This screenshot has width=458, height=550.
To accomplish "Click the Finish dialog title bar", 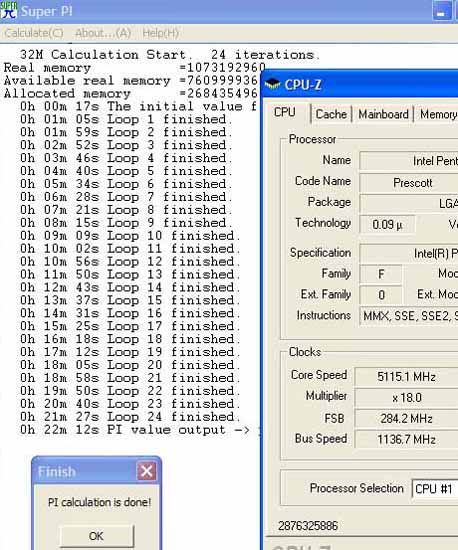I will point(96,471).
